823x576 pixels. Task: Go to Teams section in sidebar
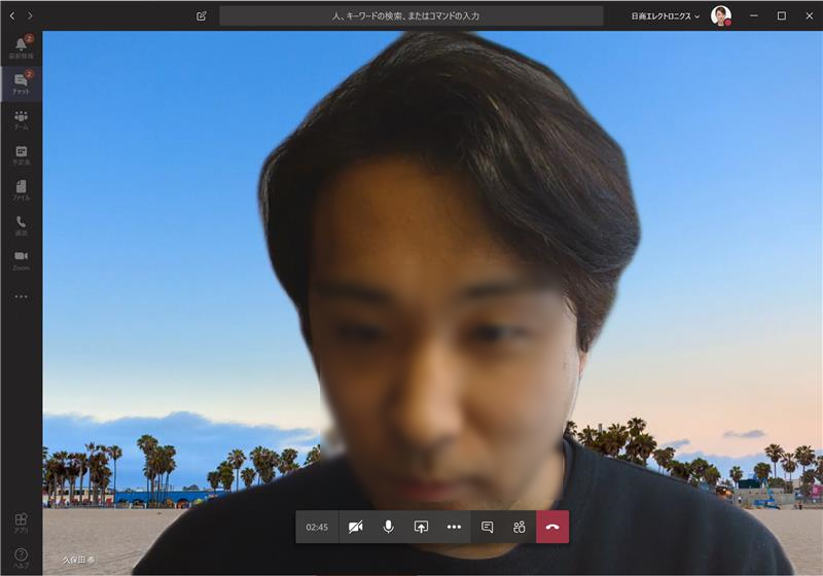click(21, 120)
